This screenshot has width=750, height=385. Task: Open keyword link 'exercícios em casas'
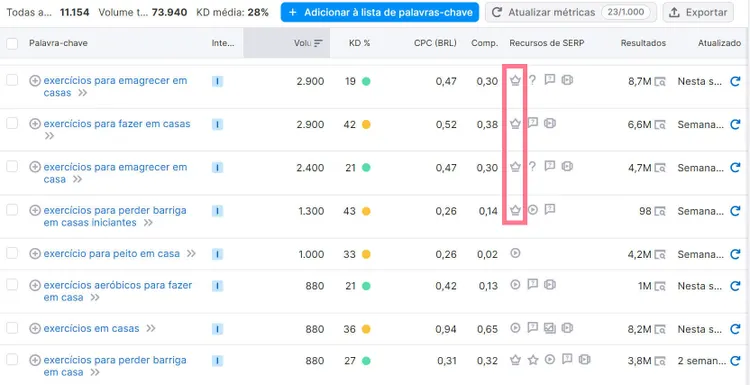[x=91, y=329]
